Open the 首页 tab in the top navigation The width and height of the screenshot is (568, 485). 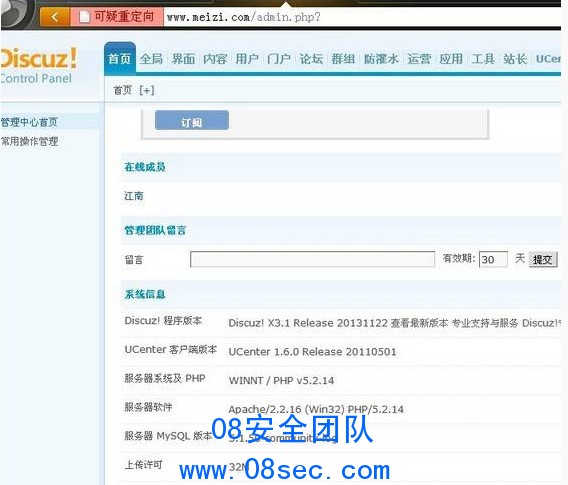tap(120, 59)
